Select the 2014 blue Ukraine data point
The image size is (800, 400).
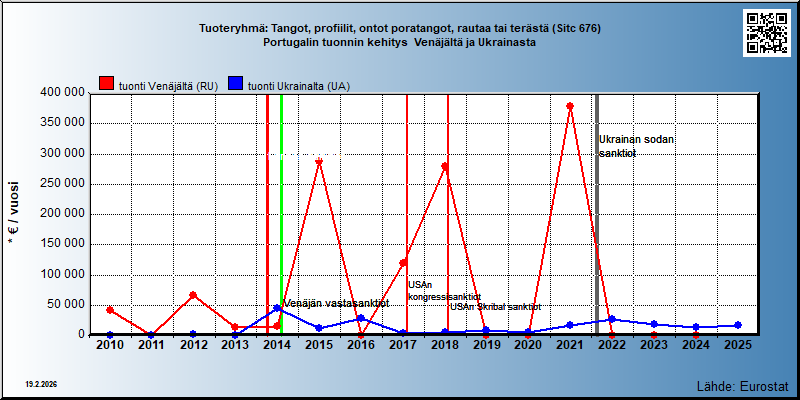[x=277, y=308]
